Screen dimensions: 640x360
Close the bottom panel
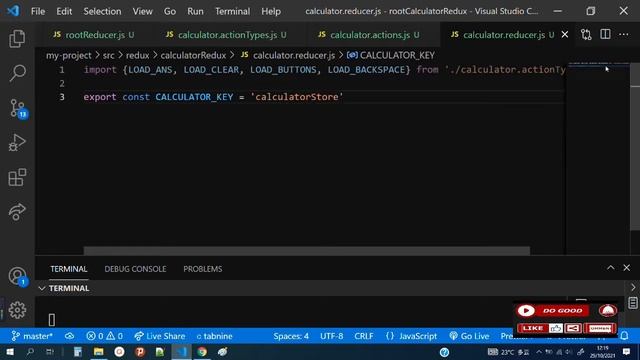pos(627,268)
